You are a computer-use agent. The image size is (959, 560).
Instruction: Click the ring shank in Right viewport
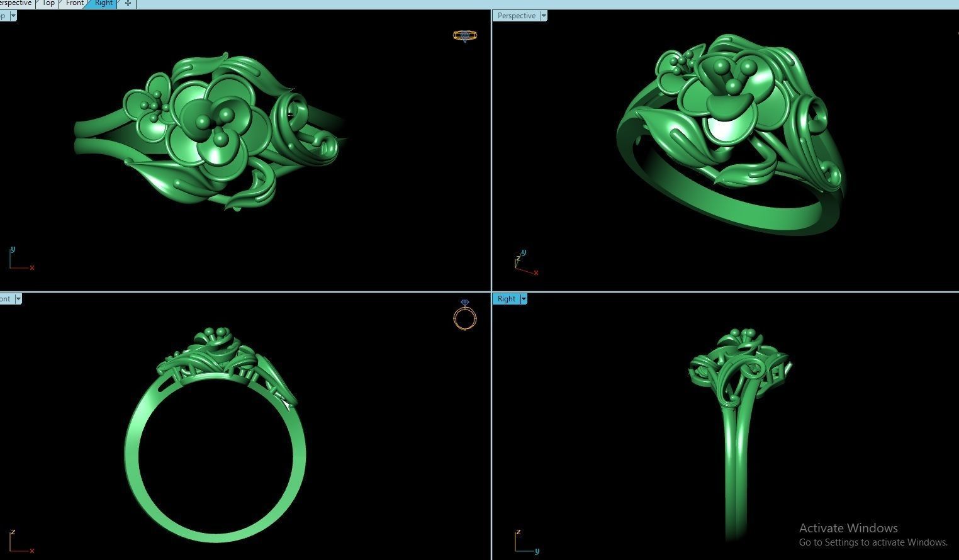pos(735,472)
